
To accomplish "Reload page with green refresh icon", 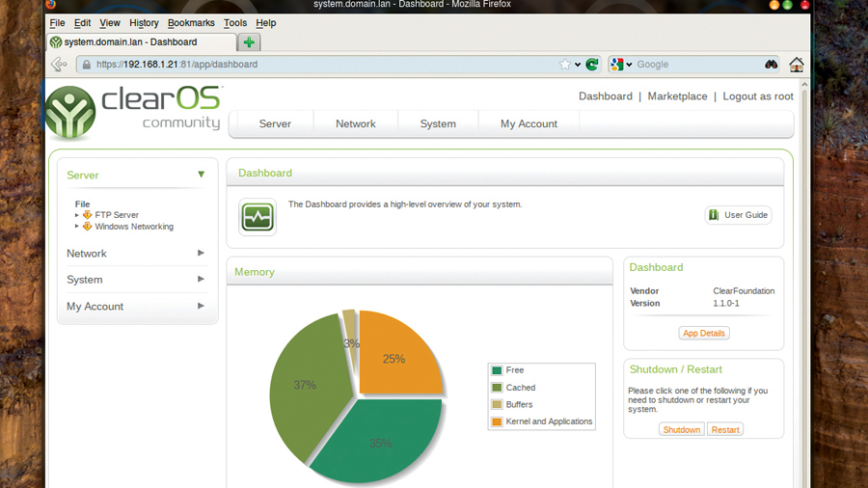I will point(592,65).
